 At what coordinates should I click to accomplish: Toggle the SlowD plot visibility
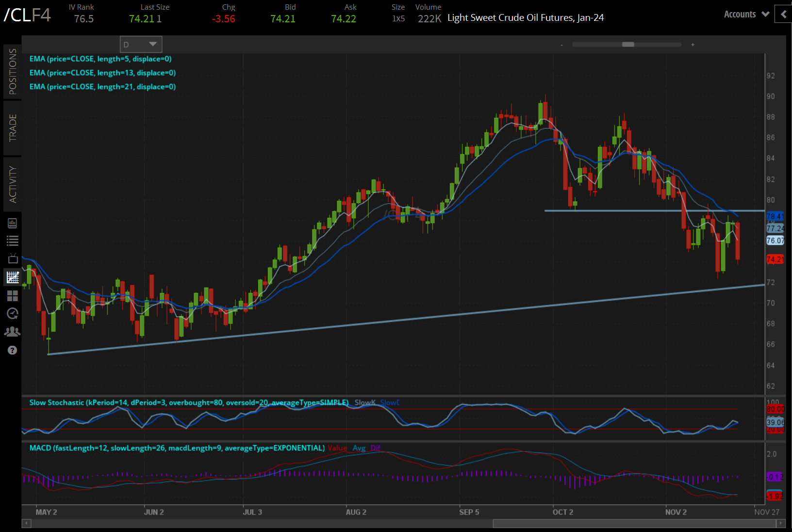click(x=390, y=402)
